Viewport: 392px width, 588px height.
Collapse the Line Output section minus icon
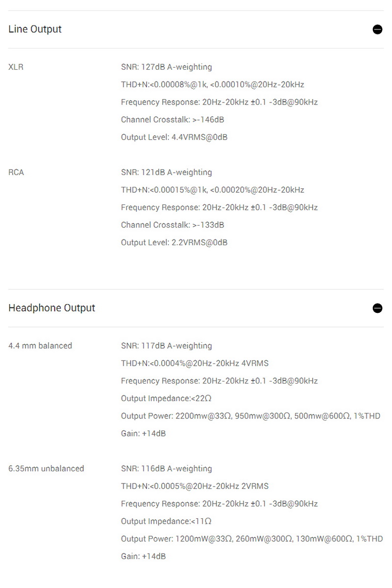click(x=377, y=29)
